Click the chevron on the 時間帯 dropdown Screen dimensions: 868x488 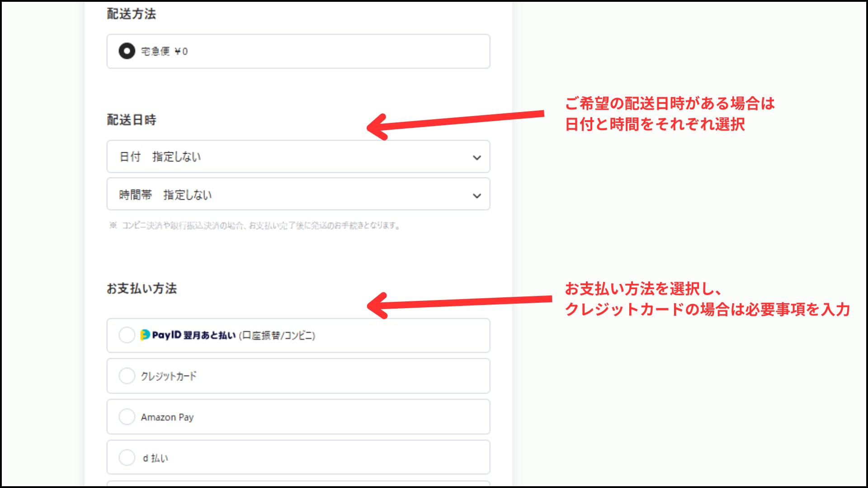click(476, 196)
